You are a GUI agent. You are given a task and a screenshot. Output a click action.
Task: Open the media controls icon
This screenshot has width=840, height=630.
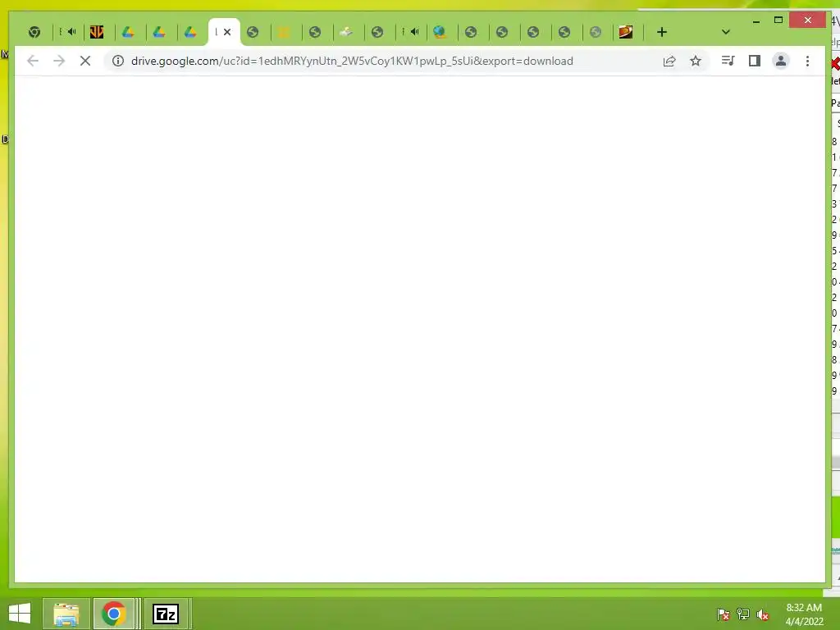(728, 61)
